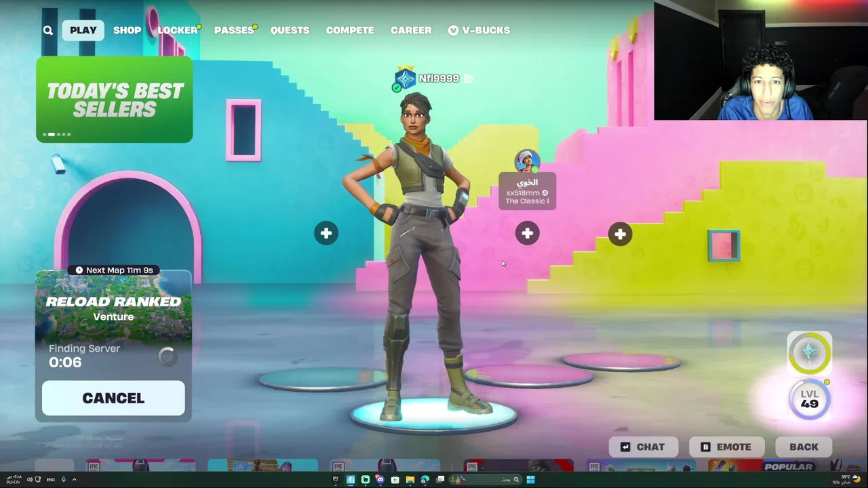Viewport: 868px width, 488px height.
Task: Click the Nfl9999 player name
Action: pyautogui.click(x=439, y=79)
